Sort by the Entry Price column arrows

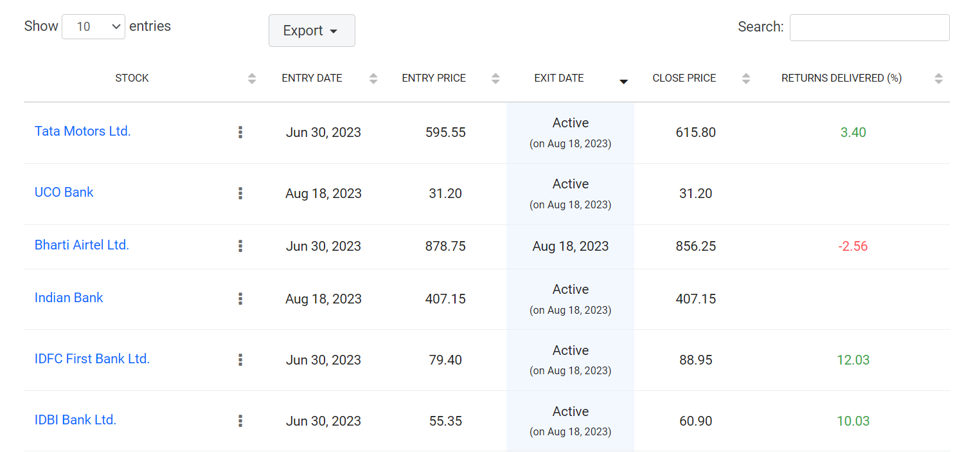pos(495,78)
